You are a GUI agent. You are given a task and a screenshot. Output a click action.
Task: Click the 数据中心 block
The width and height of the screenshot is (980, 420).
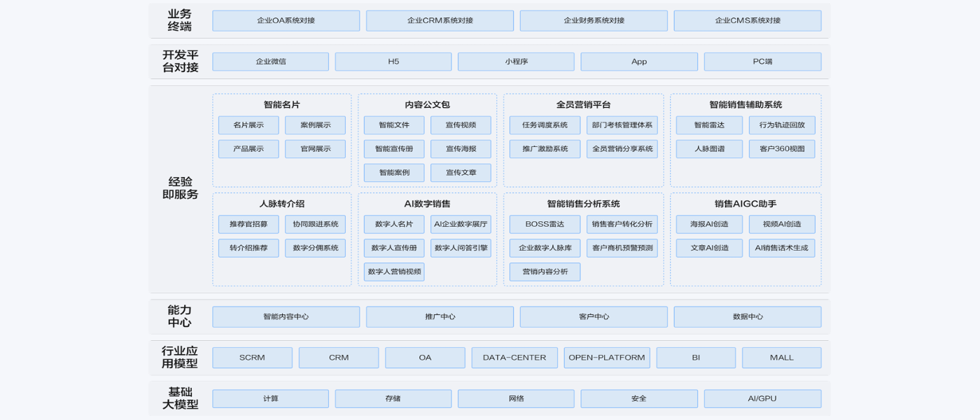(x=748, y=316)
